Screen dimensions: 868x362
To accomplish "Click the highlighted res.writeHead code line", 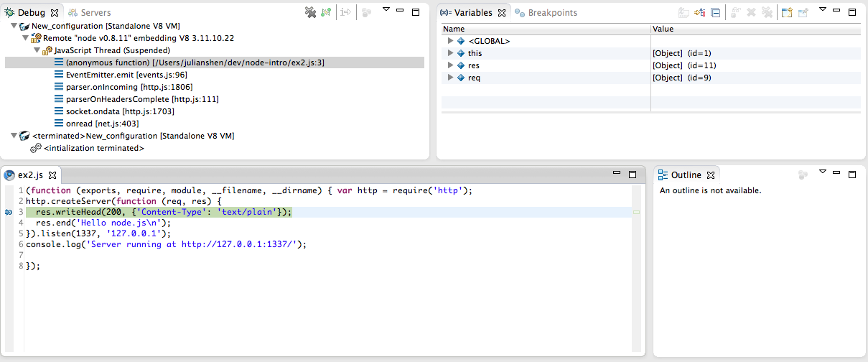I will point(164,212).
